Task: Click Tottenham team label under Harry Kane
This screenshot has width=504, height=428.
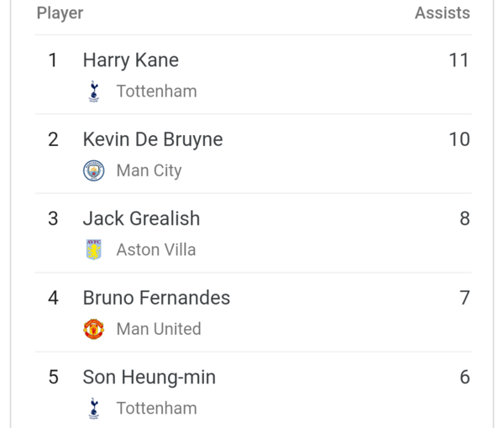Action: coord(157,91)
